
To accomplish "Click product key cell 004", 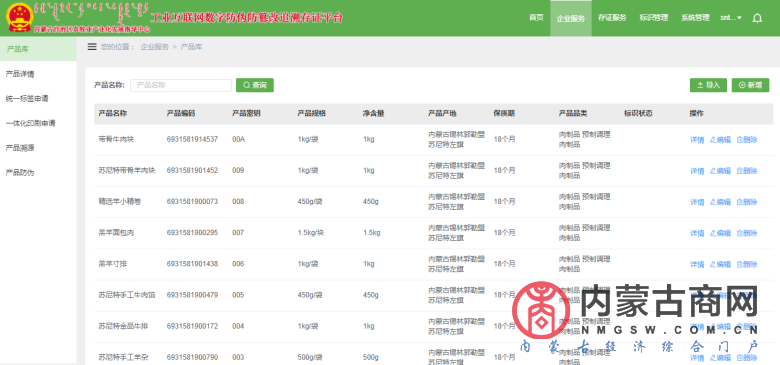I will [238, 327].
